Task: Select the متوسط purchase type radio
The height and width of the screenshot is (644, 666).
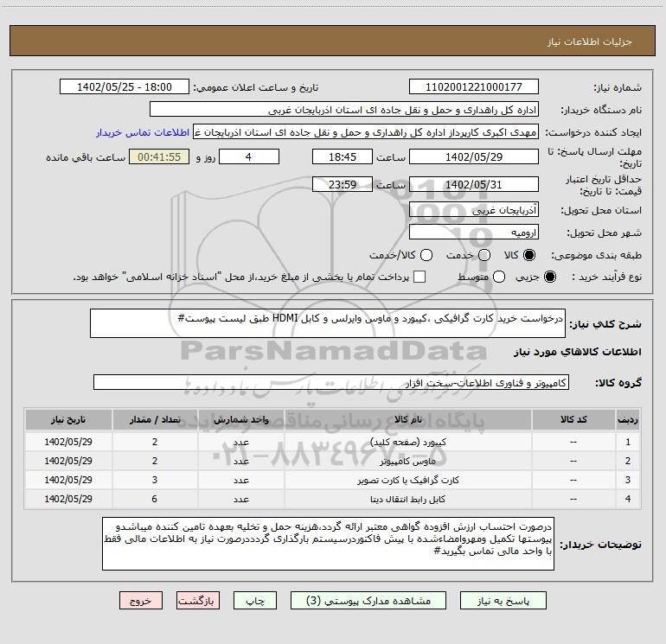Action: 499,277
